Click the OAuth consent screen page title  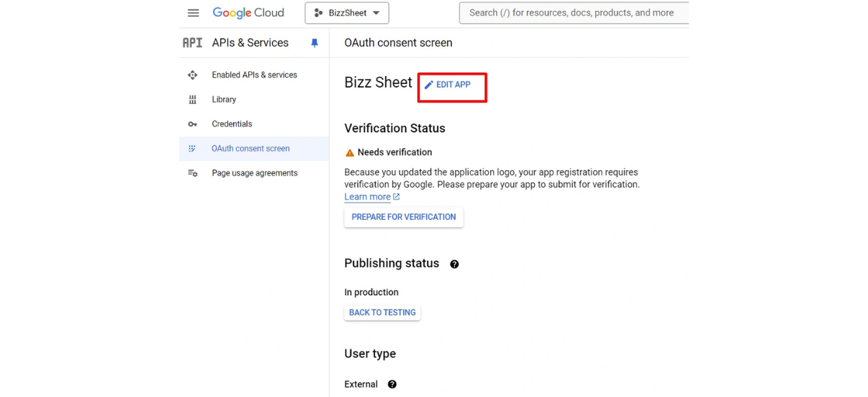[x=398, y=43]
